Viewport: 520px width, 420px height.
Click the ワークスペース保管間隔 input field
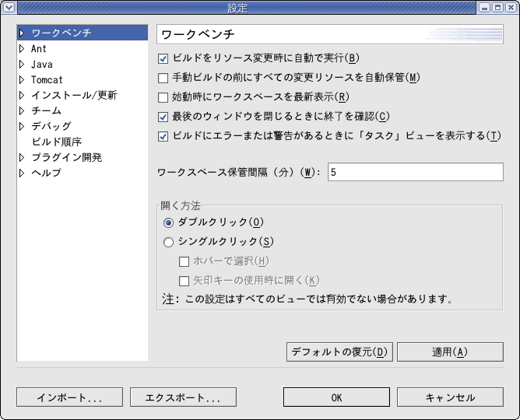pos(416,172)
